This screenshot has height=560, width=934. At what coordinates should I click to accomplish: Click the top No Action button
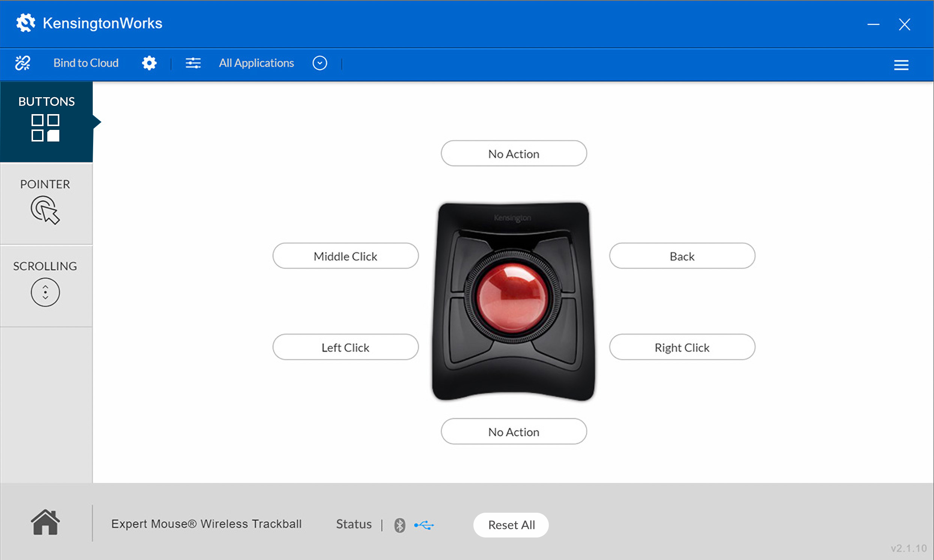tap(514, 154)
